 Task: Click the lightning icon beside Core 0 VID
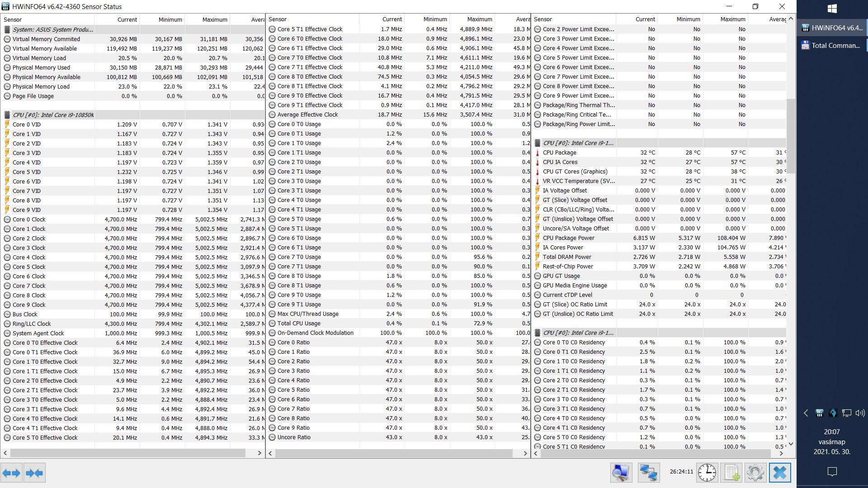[7, 124]
